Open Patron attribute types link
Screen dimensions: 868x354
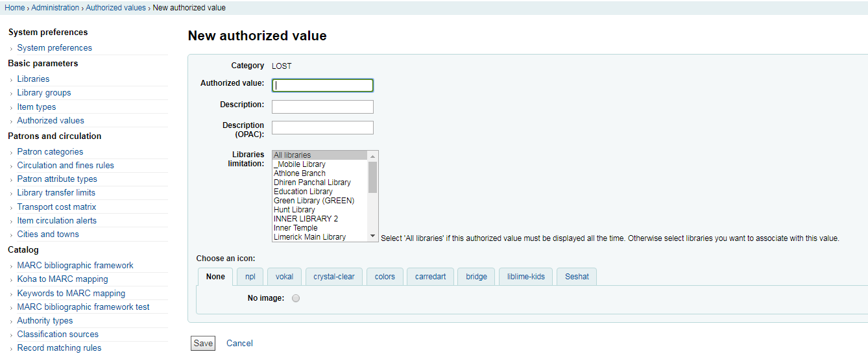click(57, 179)
